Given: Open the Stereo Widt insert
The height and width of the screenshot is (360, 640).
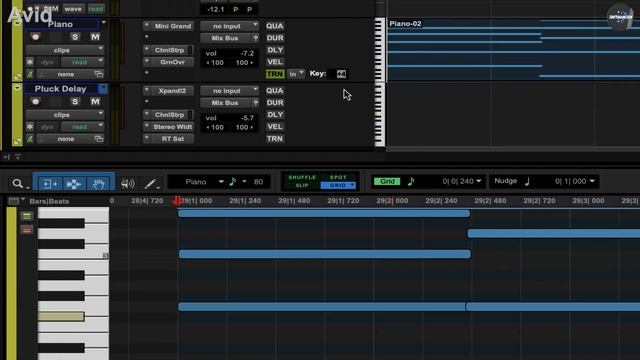Looking at the screenshot, I should [x=172, y=127].
